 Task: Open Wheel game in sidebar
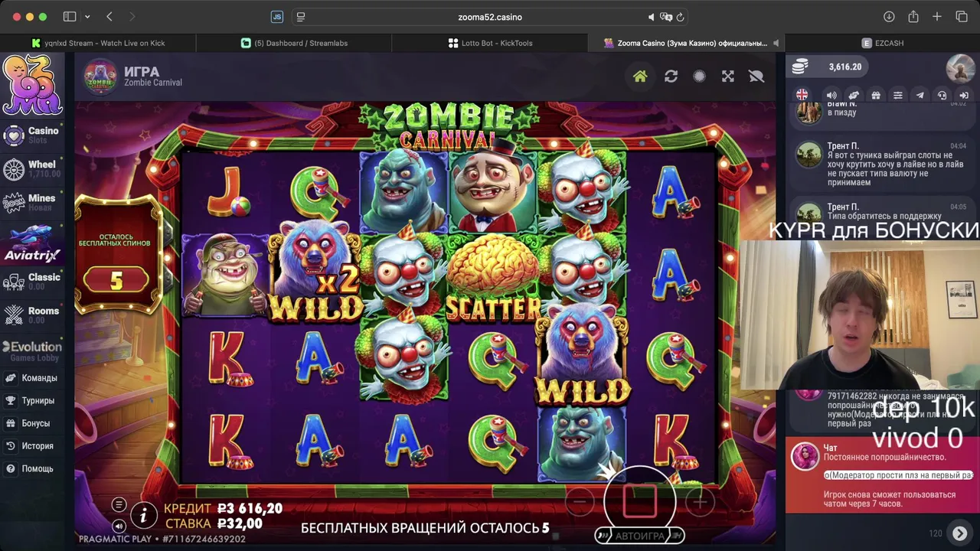click(32, 168)
